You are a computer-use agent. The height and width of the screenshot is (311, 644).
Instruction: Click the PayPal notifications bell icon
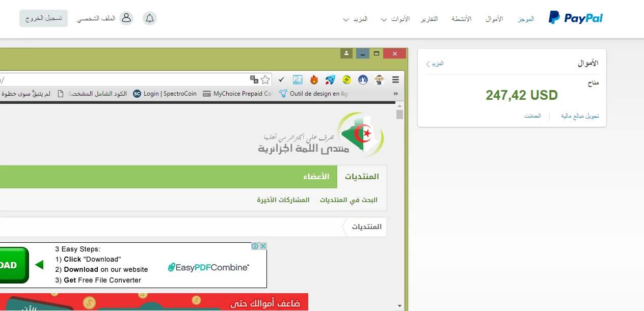tap(150, 18)
